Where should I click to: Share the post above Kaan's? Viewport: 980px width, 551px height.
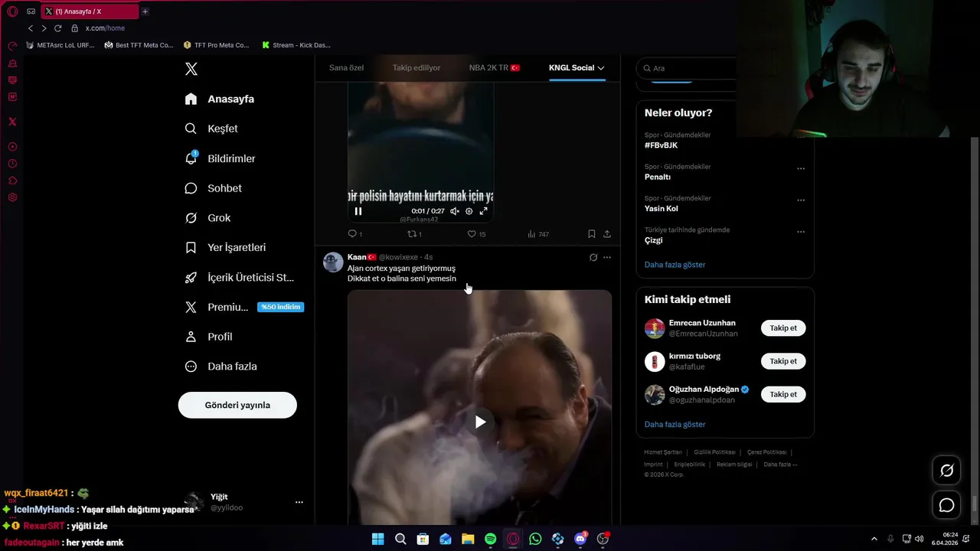pos(607,234)
